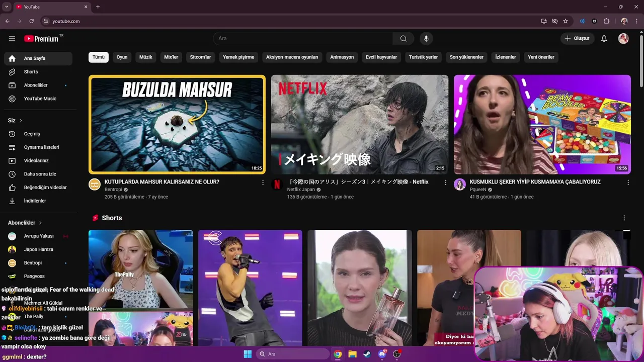The height and width of the screenshot is (362, 644).
Task: Open Daha sonra izle list
Action: point(38,174)
